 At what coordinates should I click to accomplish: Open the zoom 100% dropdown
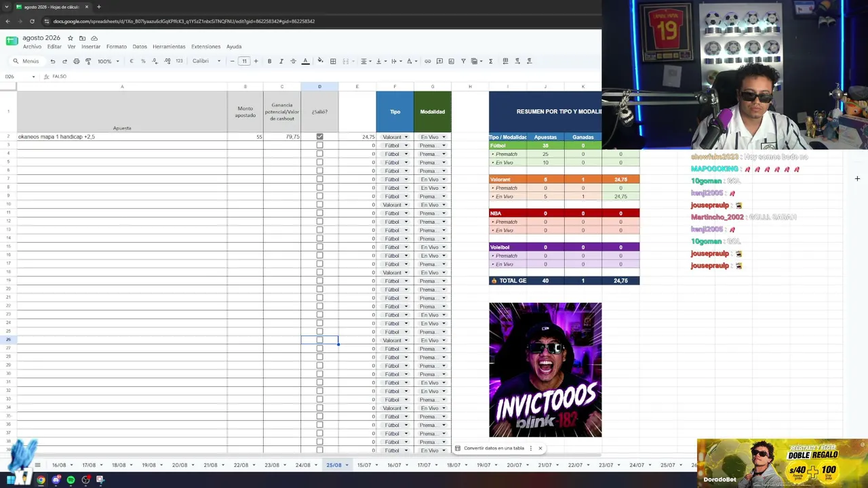[108, 61]
